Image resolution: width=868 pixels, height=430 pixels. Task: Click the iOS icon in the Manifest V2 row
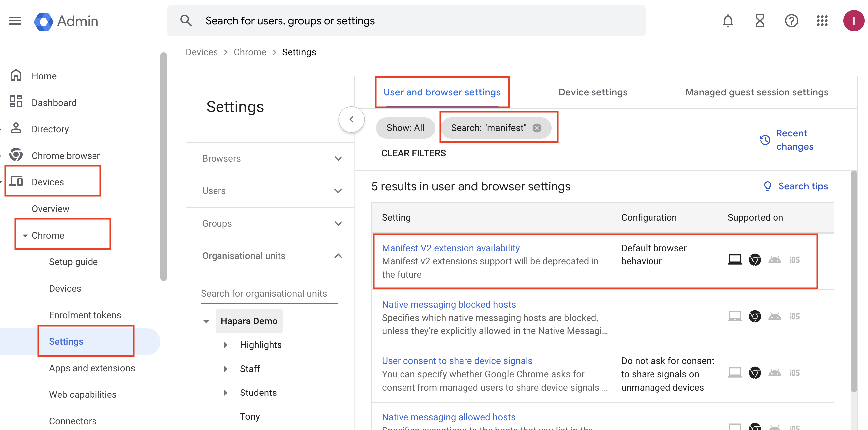point(794,260)
